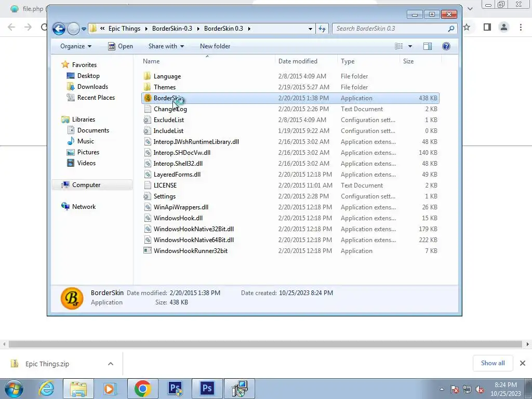Select the BorderSkin application icon in list
This screenshot has height=399, width=532.
coord(148,98)
